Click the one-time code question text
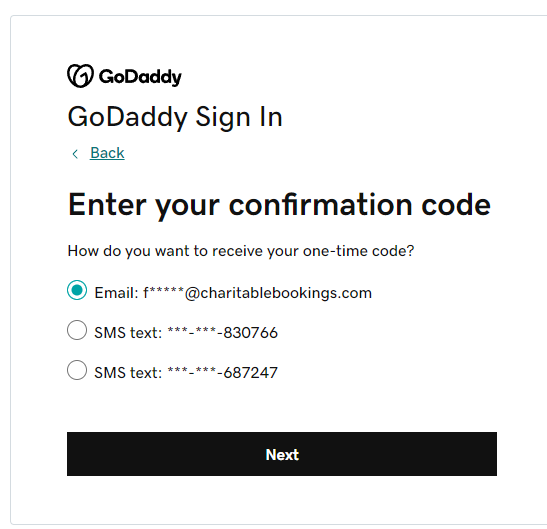547x529 pixels. tap(241, 251)
